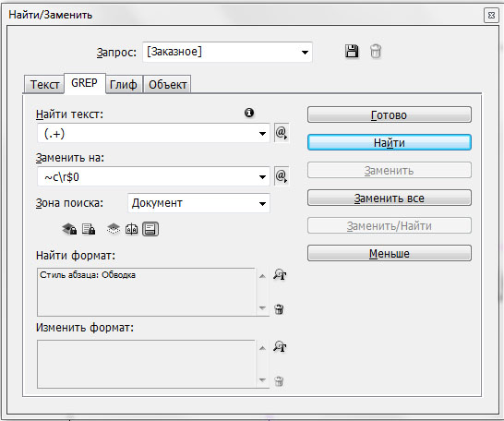Click the Меньше button
The height and width of the screenshot is (421, 504).
coord(390,254)
